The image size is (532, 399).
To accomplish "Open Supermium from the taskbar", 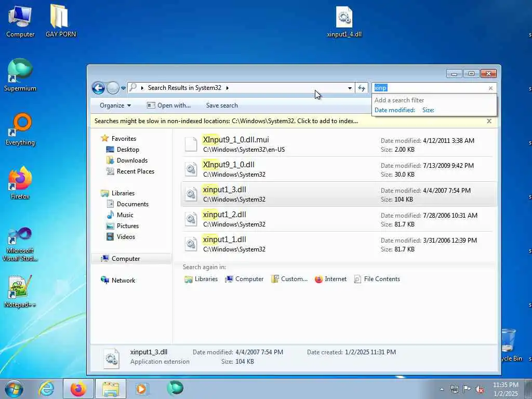I will [175, 388].
